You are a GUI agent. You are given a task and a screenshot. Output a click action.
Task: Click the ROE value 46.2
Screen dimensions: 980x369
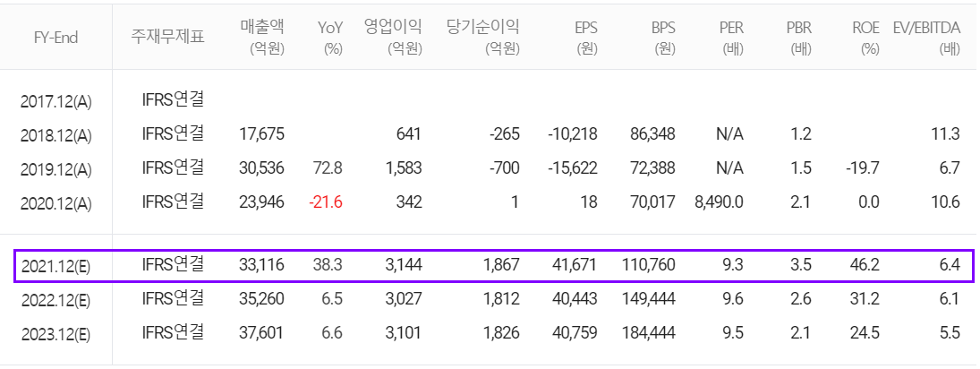point(865,265)
